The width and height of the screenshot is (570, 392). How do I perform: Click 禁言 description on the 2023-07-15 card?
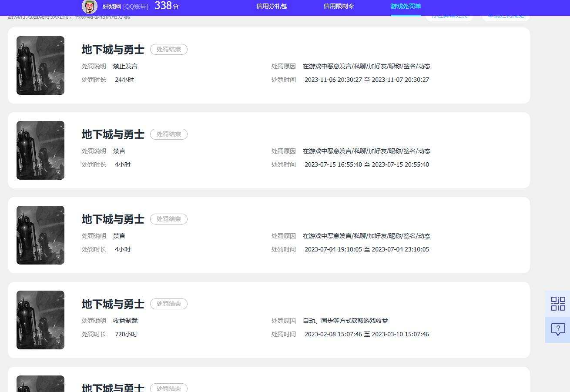119,151
